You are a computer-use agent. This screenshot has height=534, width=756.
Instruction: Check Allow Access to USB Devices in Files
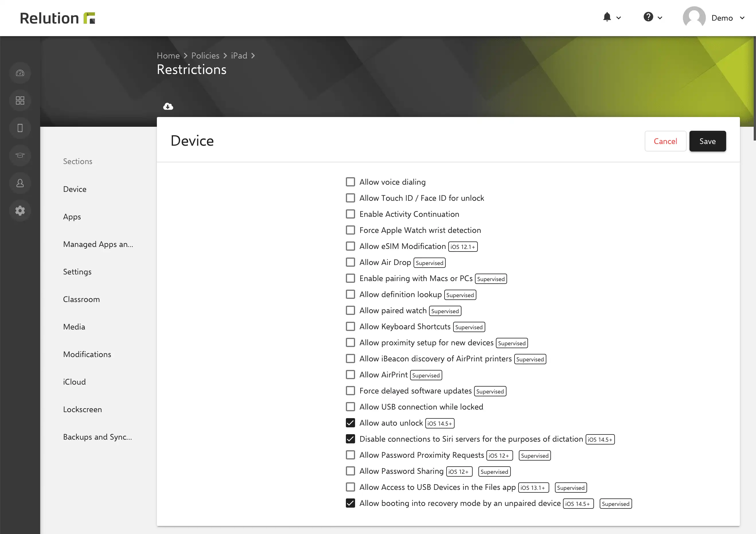tap(350, 487)
